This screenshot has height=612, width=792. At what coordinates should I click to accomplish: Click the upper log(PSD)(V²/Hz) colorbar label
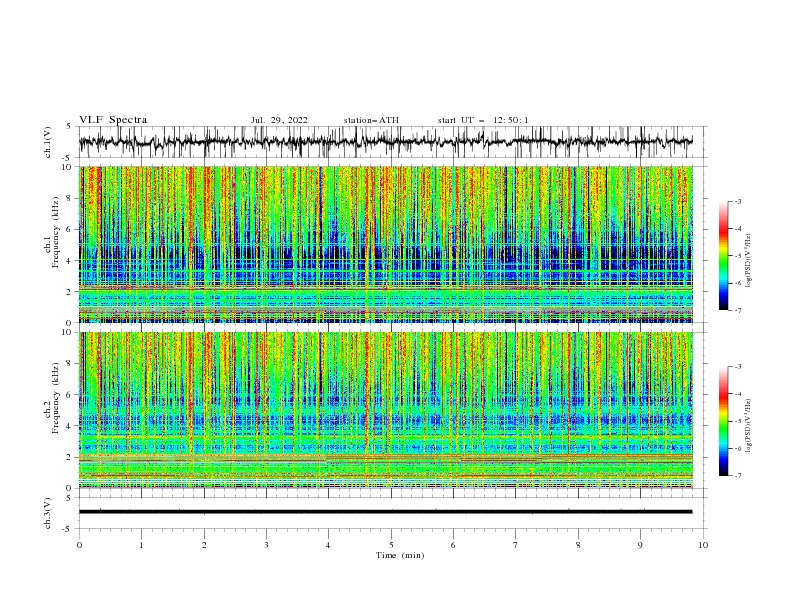click(x=749, y=261)
